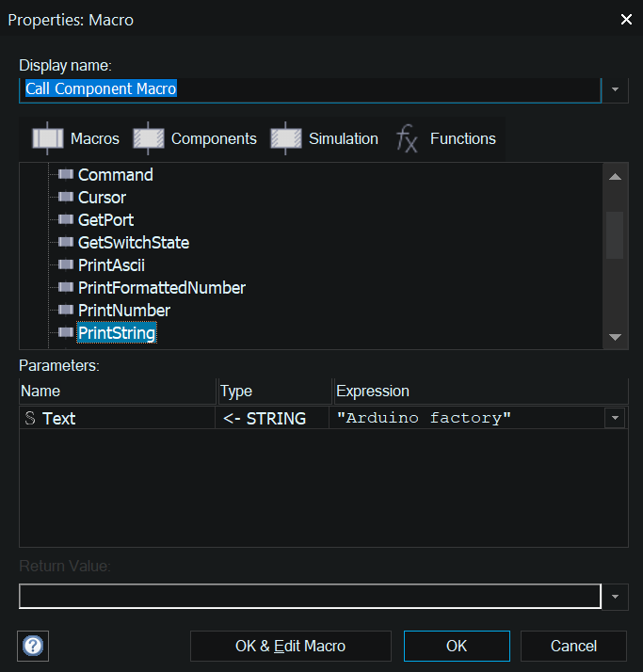Viewport: 643px width, 672px height.
Task: Click the "Arduino factory" expression field
Action: click(x=466, y=418)
